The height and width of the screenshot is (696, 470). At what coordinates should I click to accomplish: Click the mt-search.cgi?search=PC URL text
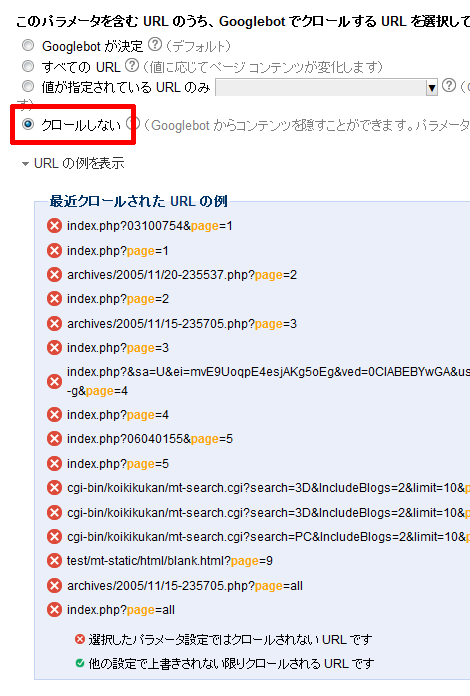click(x=268, y=537)
